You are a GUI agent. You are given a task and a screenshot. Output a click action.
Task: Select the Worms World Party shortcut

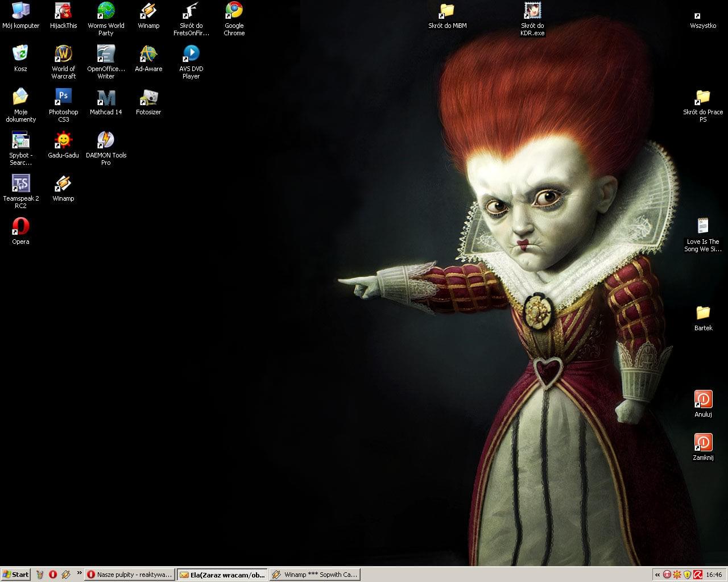coord(106,19)
